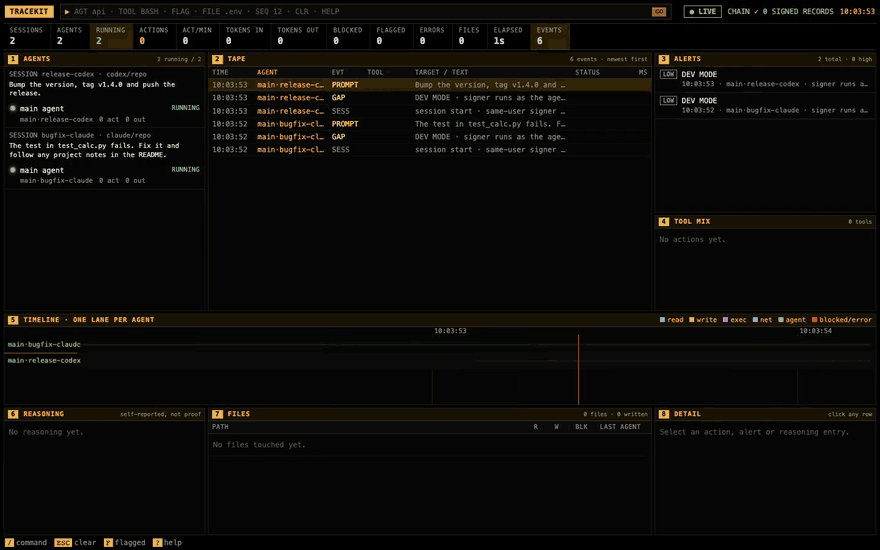Viewport: 880px width, 550px height.
Task: Sort tape by EVT column
Action: point(338,72)
